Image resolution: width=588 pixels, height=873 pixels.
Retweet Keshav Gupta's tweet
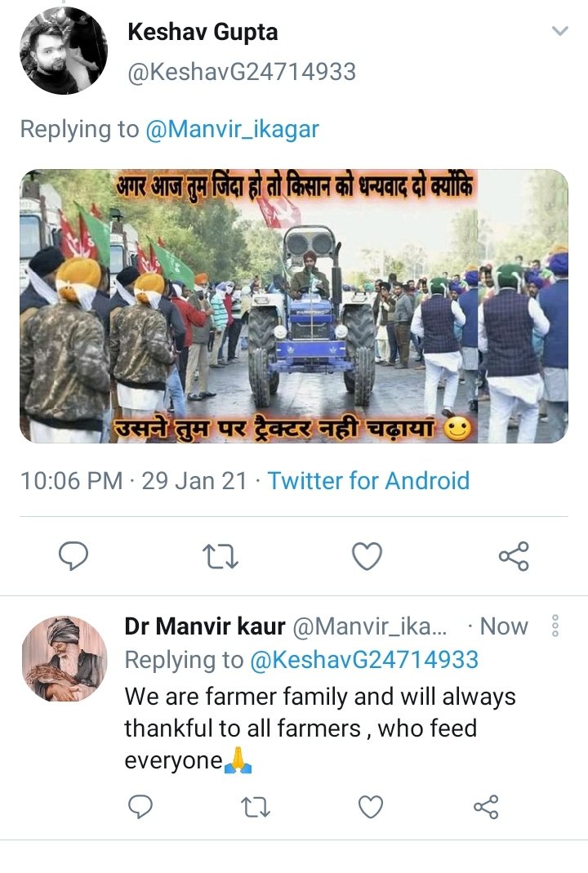click(x=220, y=556)
